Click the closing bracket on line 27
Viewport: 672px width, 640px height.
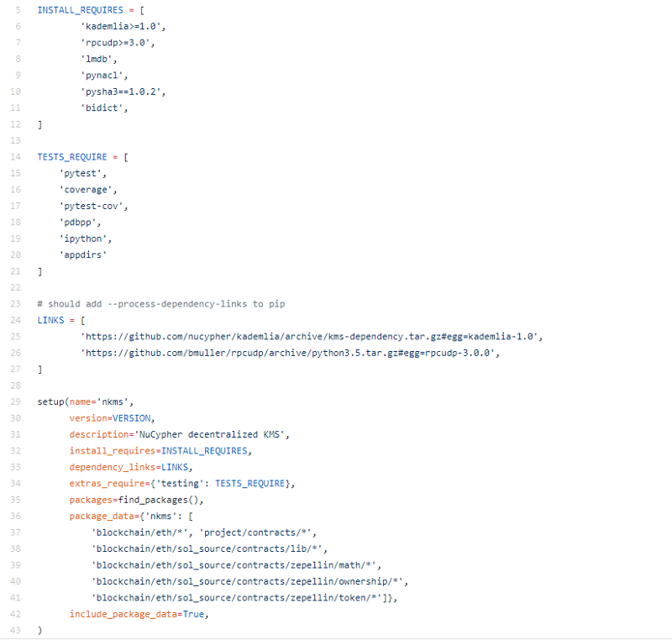click(39, 370)
